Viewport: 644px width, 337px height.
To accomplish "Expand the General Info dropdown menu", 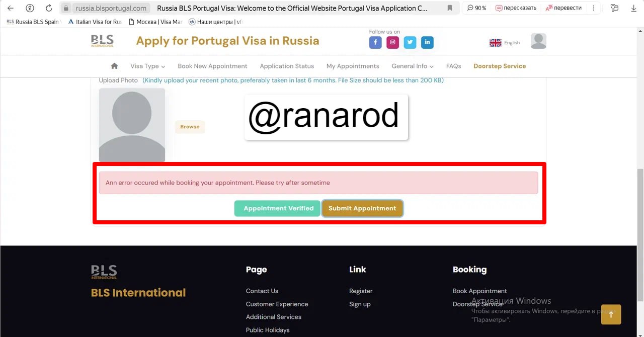I will pos(412,66).
